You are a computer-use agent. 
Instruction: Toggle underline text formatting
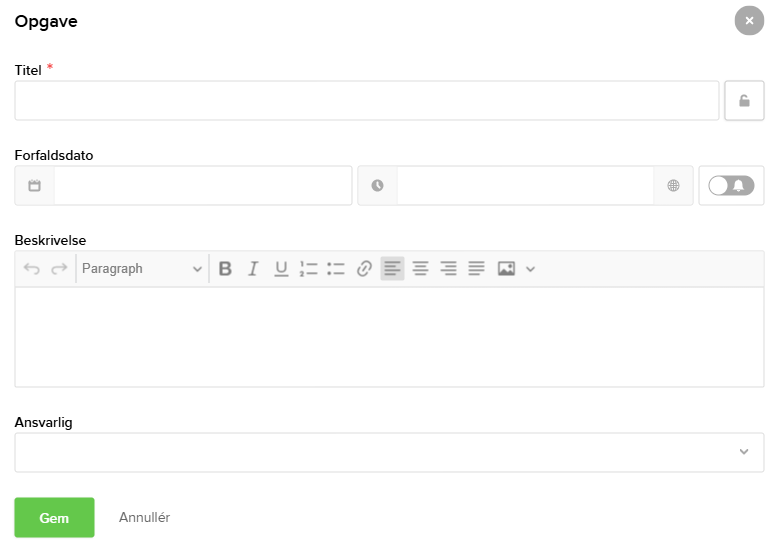[281, 268]
